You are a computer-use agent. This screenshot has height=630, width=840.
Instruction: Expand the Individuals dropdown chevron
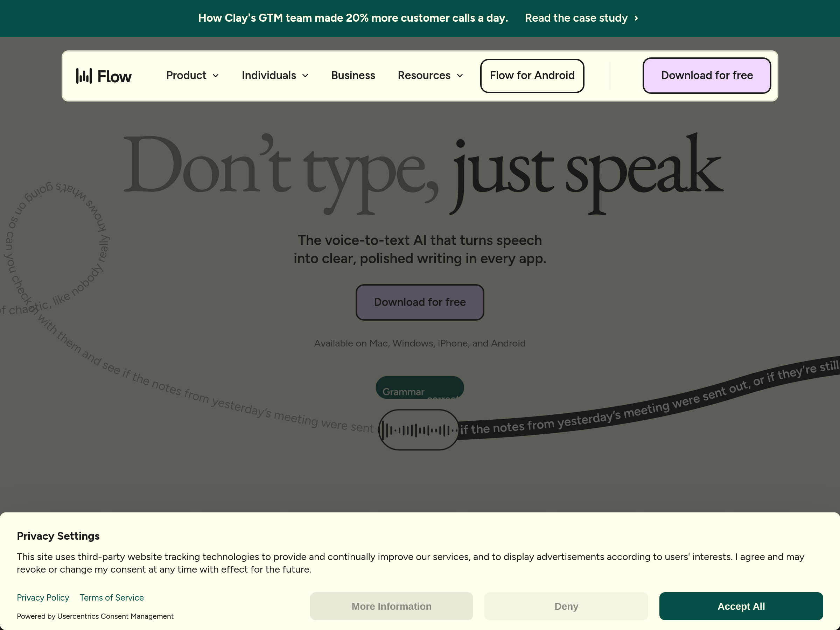tap(305, 76)
